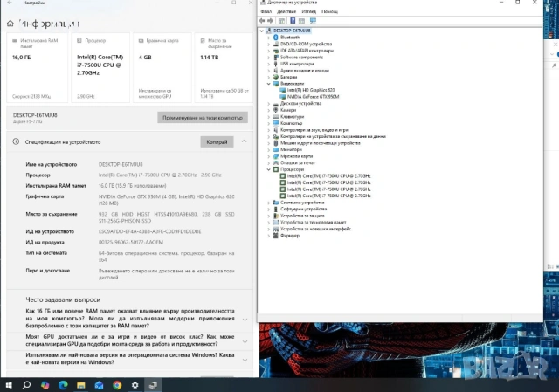Viewport: 559px width, 392px height.
Task: Open taskbar Search magnifier
Action: (x=26, y=385)
